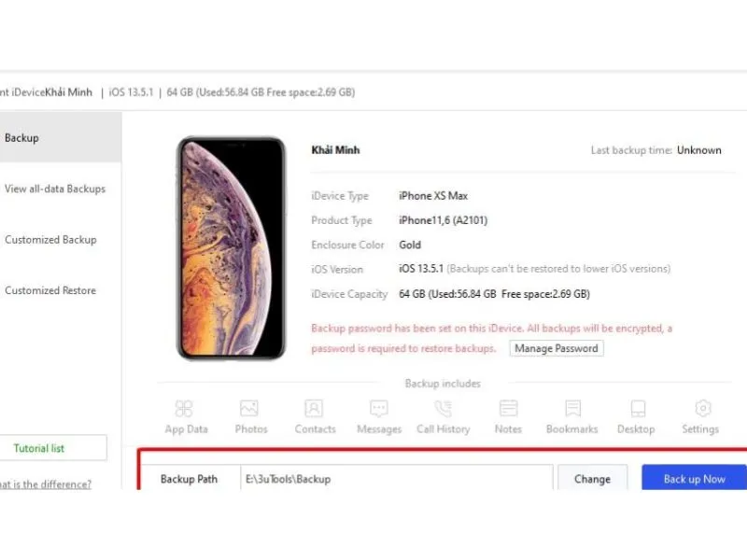Select the Settings gear backup icon
The height and width of the screenshot is (560, 747).
click(703, 408)
